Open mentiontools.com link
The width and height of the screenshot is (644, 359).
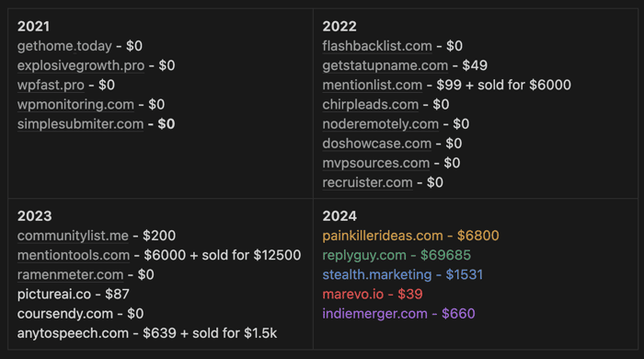(74, 255)
